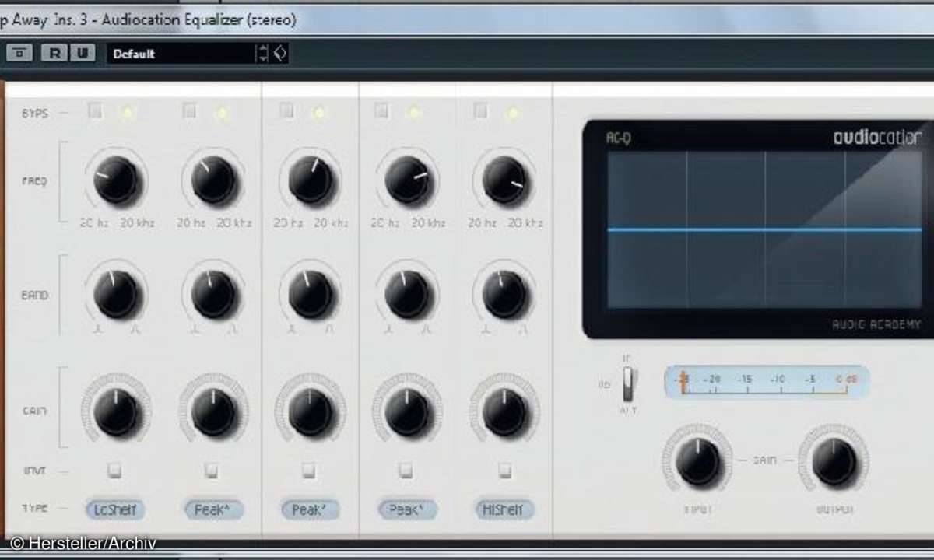Image resolution: width=934 pixels, height=560 pixels.
Task: Click the GAIN knob of the LoShelf band
Action: click(x=117, y=411)
